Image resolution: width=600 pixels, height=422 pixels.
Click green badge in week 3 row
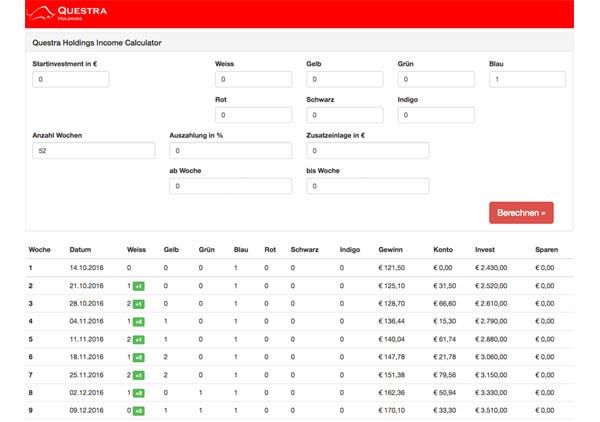(139, 304)
